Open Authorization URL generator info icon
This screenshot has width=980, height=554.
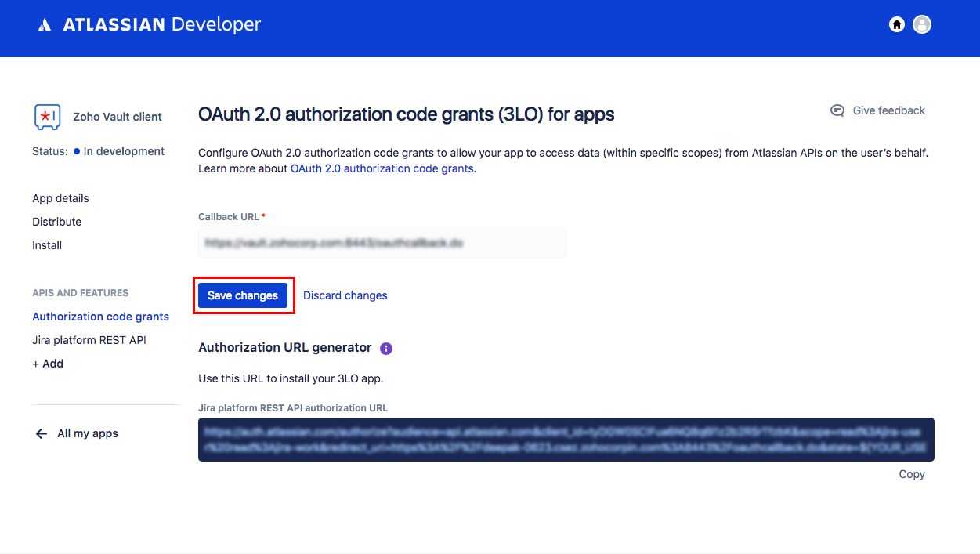coord(385,348)
